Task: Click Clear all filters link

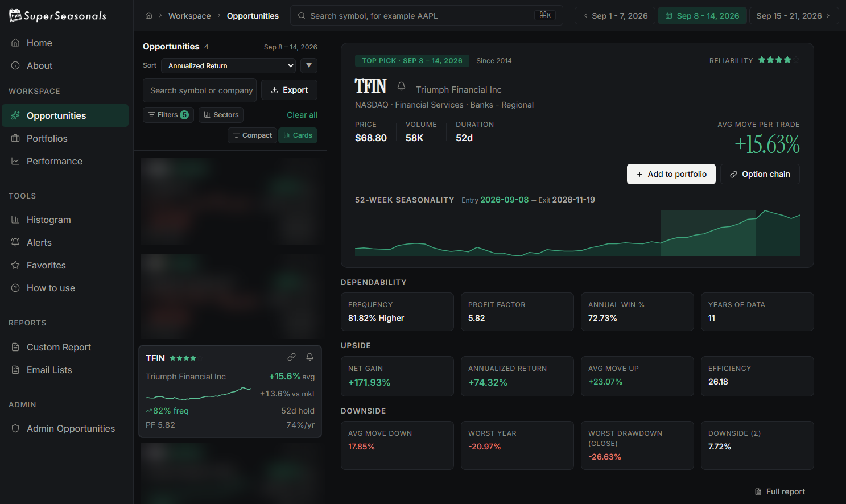Action: pyautogui.click(x=302, y=115)
